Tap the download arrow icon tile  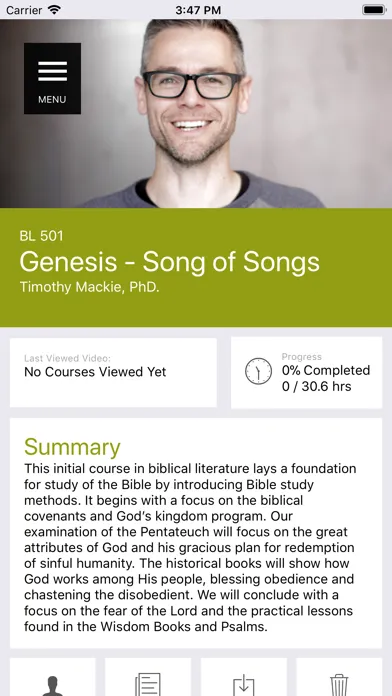244,677
